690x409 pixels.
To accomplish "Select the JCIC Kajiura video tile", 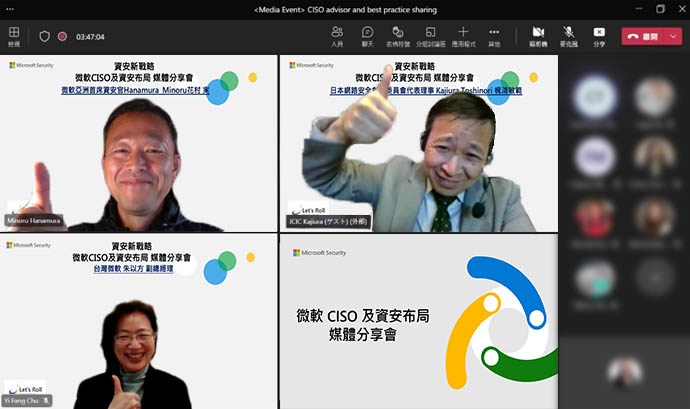I will (x=419, y=144).
